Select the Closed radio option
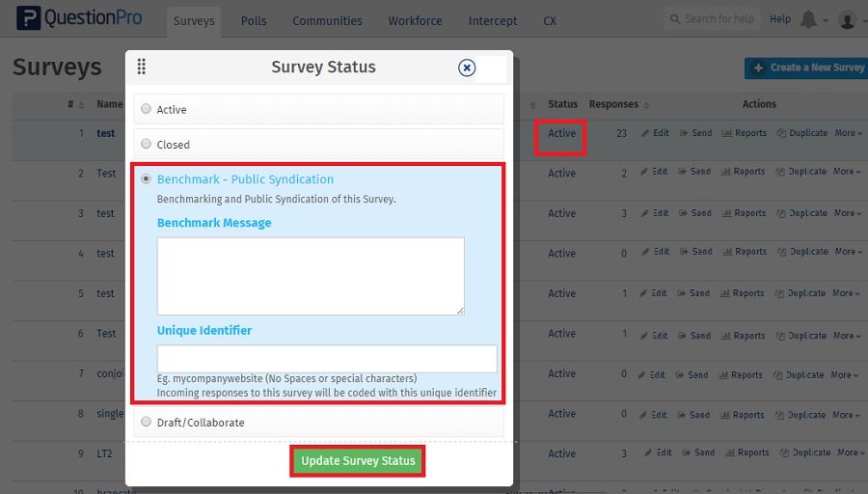868x494 pixels. point(147,144)
